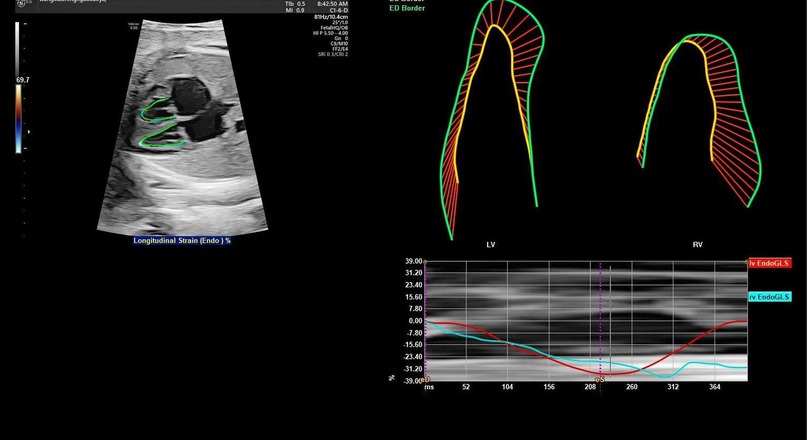
Task: Click the 364 time-axis tick label
Action: (714, 387)
